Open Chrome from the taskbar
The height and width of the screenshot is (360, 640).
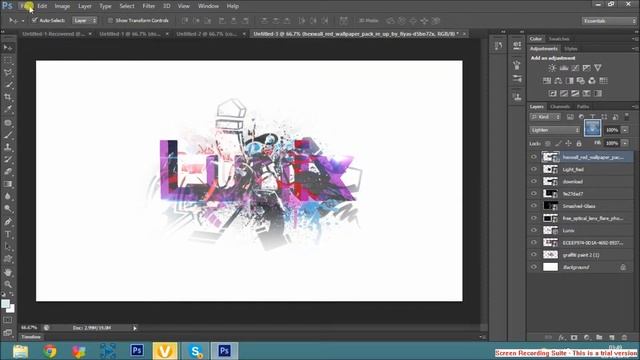pos(50,351)
